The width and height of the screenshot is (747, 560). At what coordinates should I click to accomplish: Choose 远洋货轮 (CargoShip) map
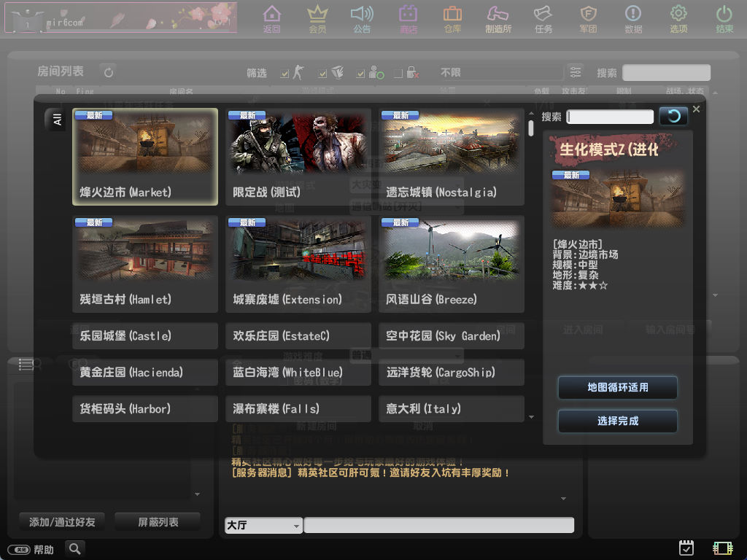(451, 372)
